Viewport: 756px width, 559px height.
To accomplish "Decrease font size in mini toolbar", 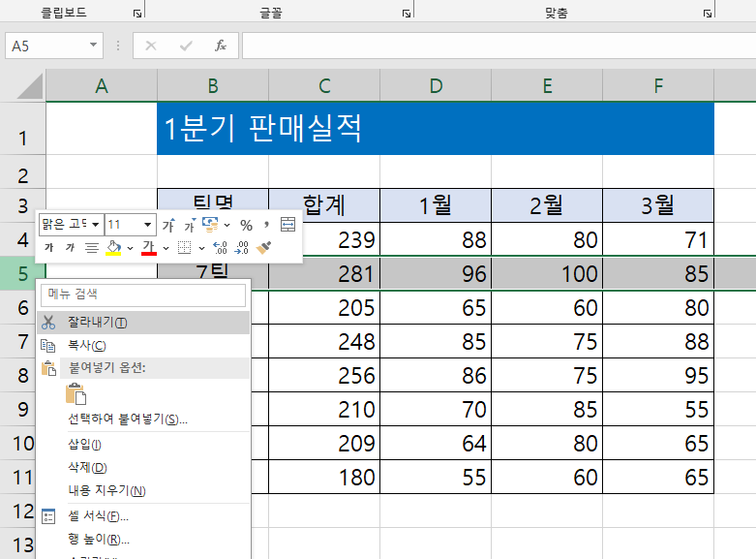I will click(x=190, y=225).
